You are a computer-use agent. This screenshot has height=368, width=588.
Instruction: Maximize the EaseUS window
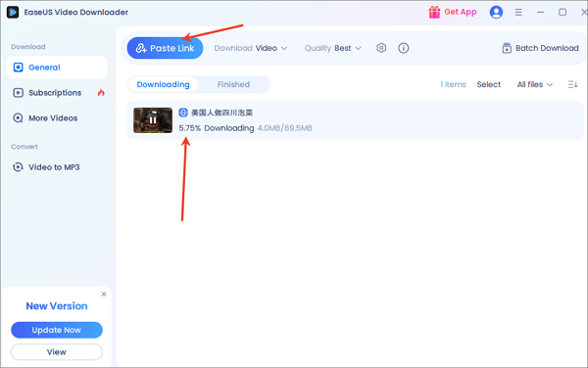coord(563,13)
